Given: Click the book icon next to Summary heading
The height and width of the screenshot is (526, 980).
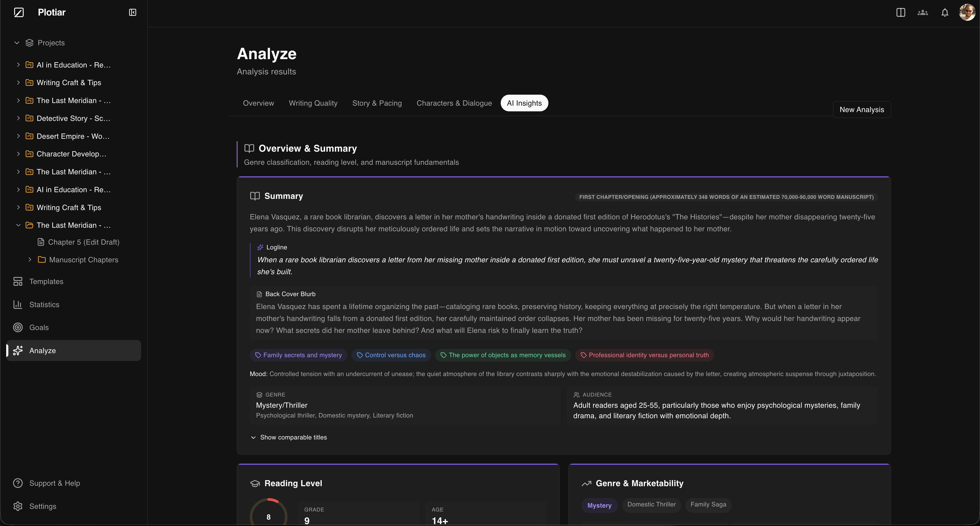Looking at the screenshot, I should coord(255,196).
